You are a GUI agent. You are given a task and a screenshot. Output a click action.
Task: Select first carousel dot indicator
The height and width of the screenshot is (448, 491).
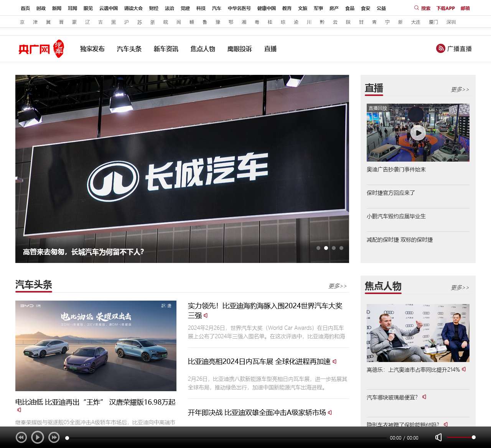click(x=318, y=248)
